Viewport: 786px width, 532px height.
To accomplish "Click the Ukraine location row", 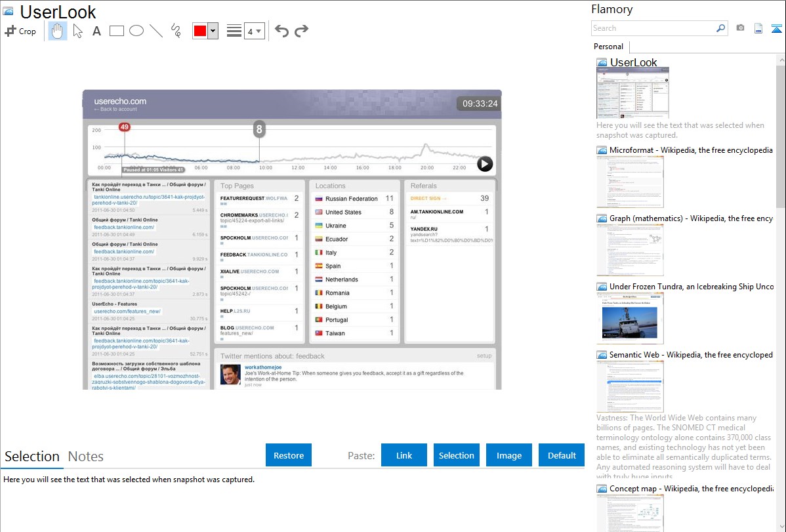I will 354,226.
